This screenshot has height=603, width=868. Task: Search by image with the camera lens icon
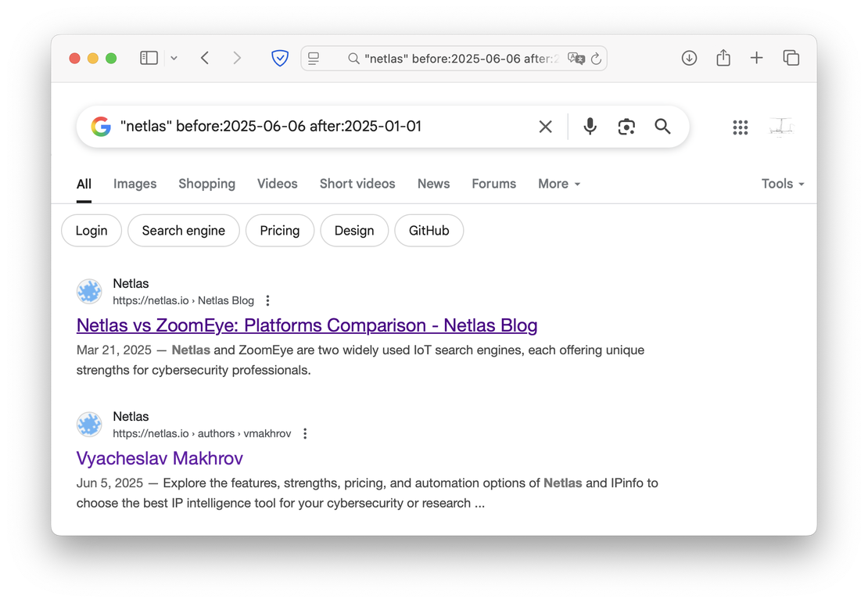(x=626, y=127)
